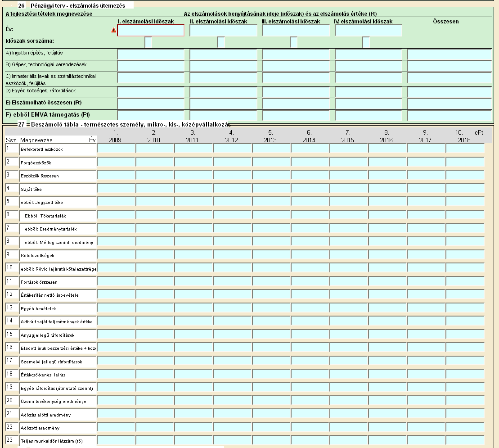
Task: Click Források összesen cell for 2018
Action: (465, 281)
